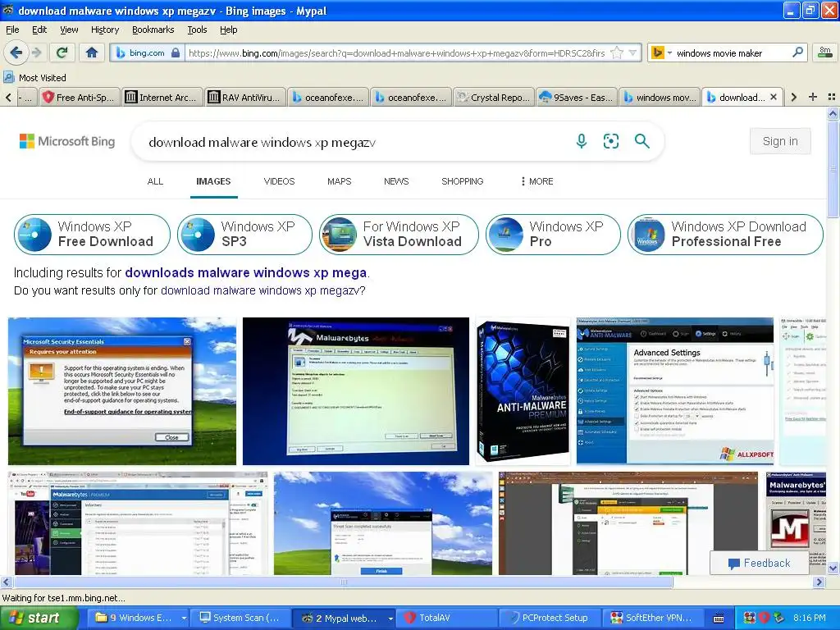Open the View menu
The image size is (840, 630).
69,30
